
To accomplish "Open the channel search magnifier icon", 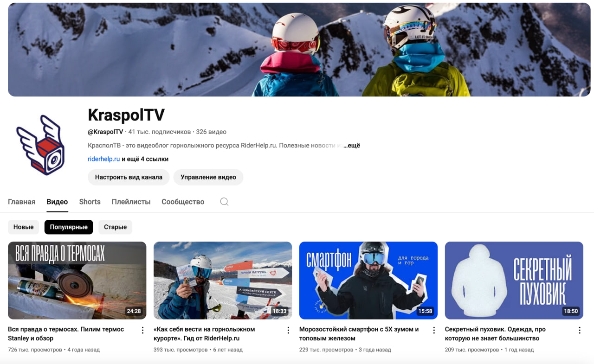I will coord(224,202).
